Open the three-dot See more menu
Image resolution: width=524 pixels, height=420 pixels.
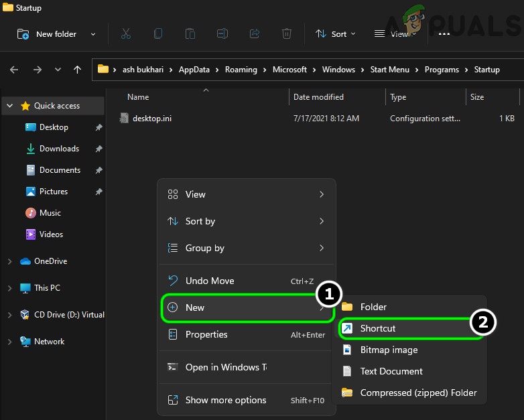(x=444, y=33)
